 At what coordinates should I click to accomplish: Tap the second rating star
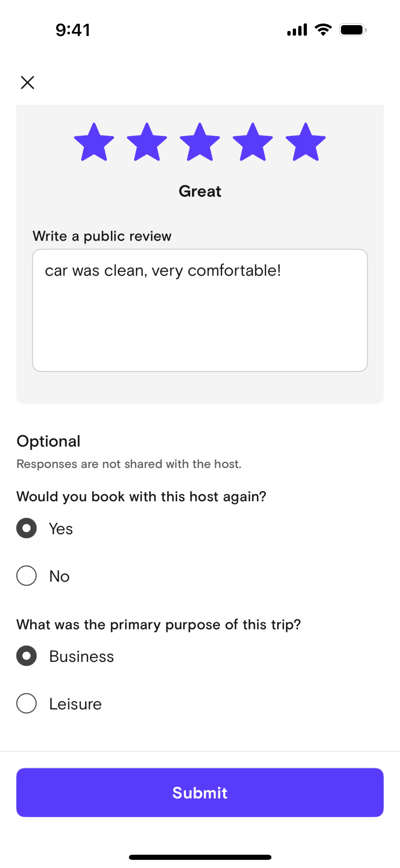pyautogui.click(x=147, y=142)
